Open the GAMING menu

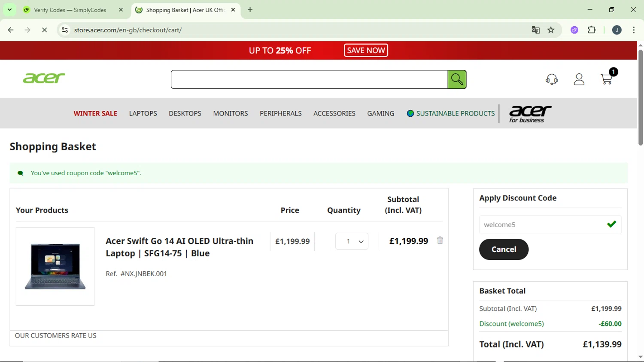(381, 113)
